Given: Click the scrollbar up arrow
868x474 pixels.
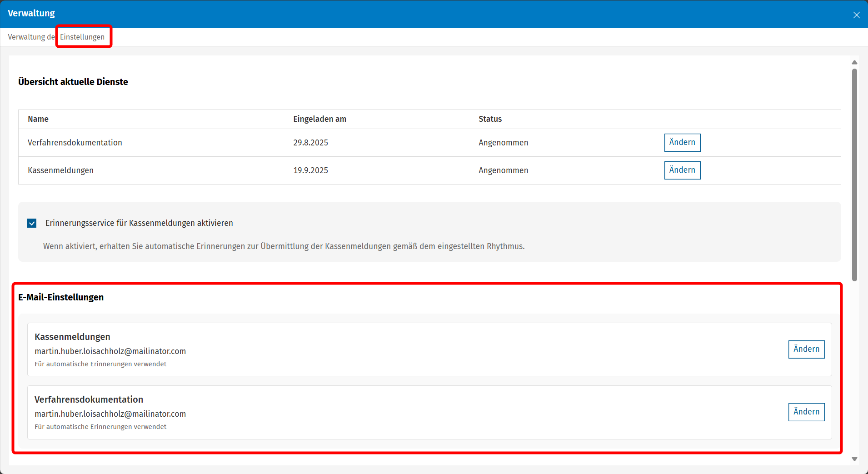Looking at the screenshot, I should click(x=854, y=62).
